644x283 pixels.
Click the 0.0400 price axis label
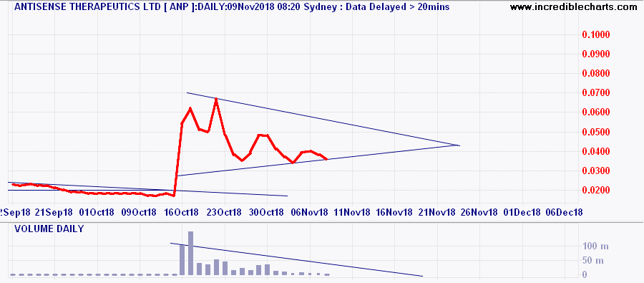click(595, 151)
